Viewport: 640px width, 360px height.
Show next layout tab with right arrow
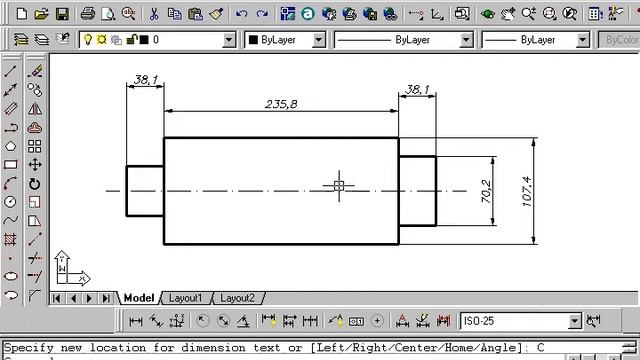[89, 298]
